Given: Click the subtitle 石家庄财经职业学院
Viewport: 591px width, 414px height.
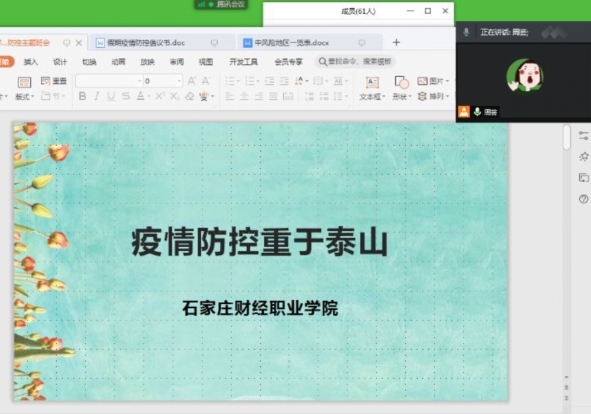Looking at the screenshot, I should (260, 308).
